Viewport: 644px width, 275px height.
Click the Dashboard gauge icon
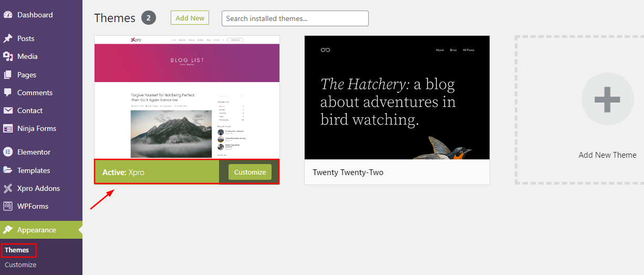8,15
